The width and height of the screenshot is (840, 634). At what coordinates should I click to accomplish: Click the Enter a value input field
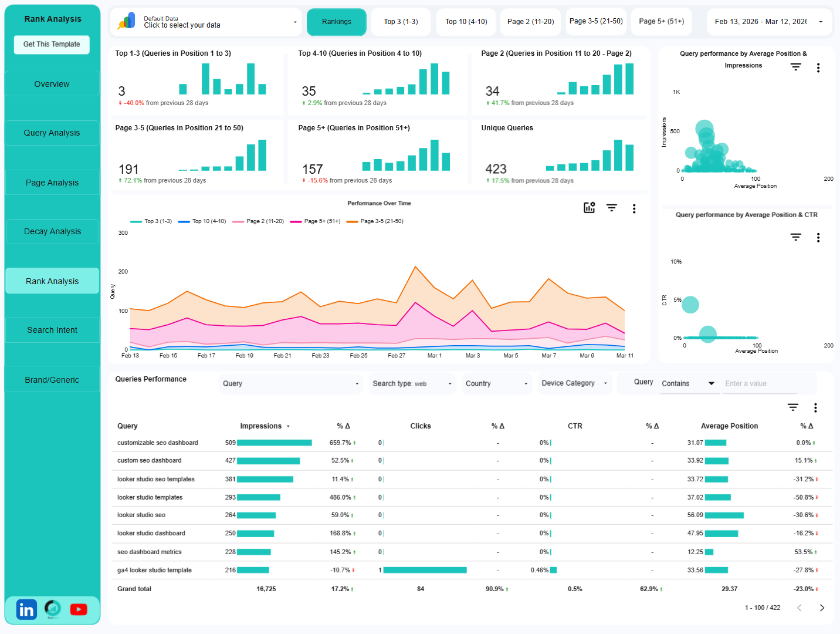coord(760,383)
